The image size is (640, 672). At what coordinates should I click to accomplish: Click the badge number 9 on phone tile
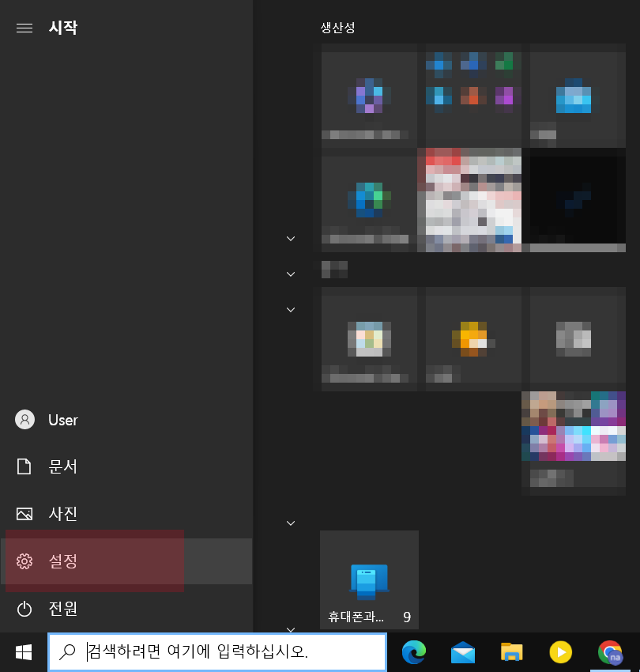coord(407,617)
